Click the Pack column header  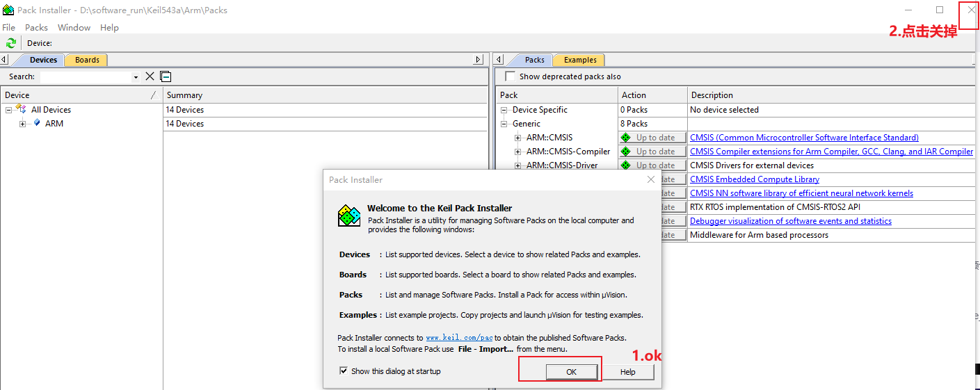click(x=557, y=95)
